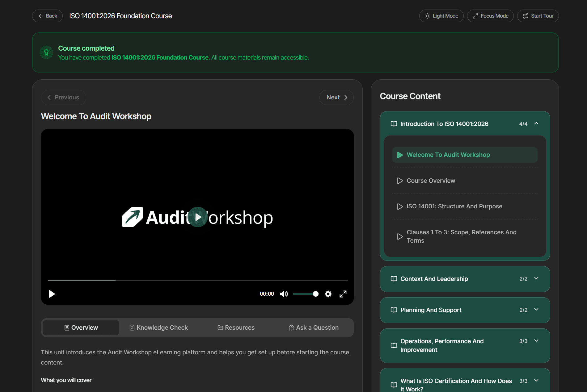Click the route icon in Start Tour

[x=526, y=16]
